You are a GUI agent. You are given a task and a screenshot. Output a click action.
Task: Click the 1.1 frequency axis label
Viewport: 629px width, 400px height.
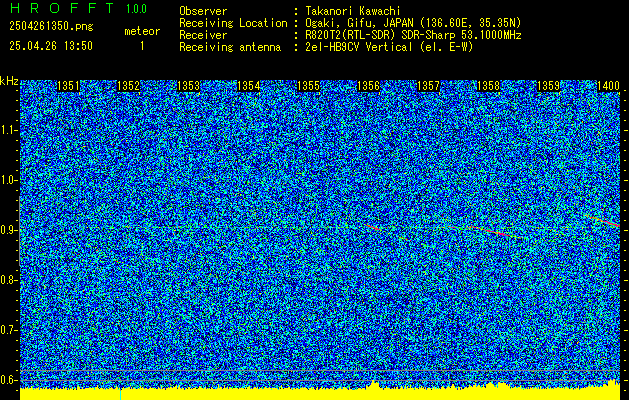click(x=8, y=130)
